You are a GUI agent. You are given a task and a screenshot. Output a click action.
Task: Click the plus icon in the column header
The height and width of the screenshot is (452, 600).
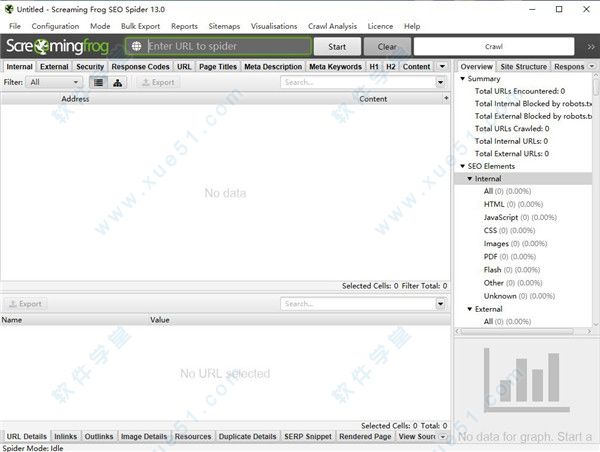pyautogui.click(x=446, y=98)
